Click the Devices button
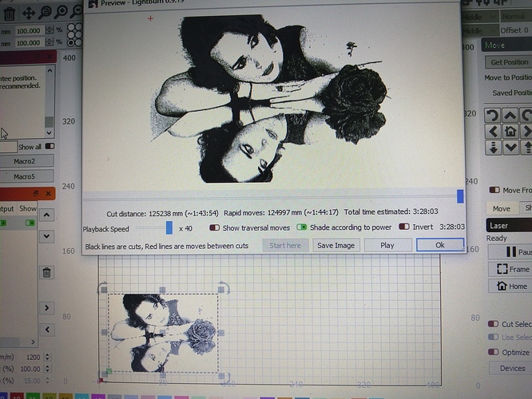 [x=512, y=368]
